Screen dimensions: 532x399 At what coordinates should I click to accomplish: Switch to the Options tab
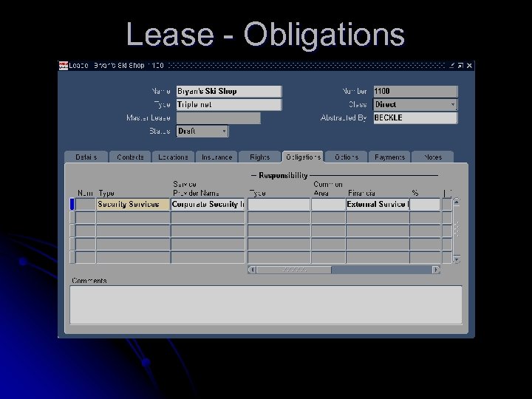coord(347,157)
